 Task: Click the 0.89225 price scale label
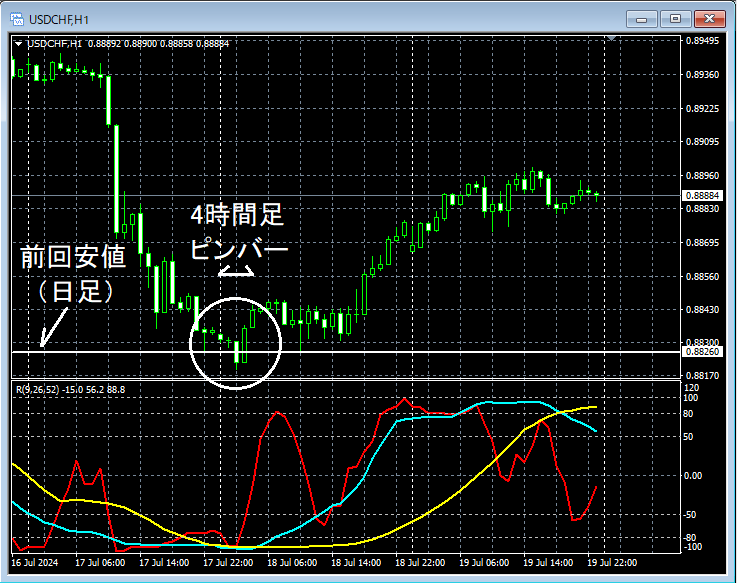point(702,109)
